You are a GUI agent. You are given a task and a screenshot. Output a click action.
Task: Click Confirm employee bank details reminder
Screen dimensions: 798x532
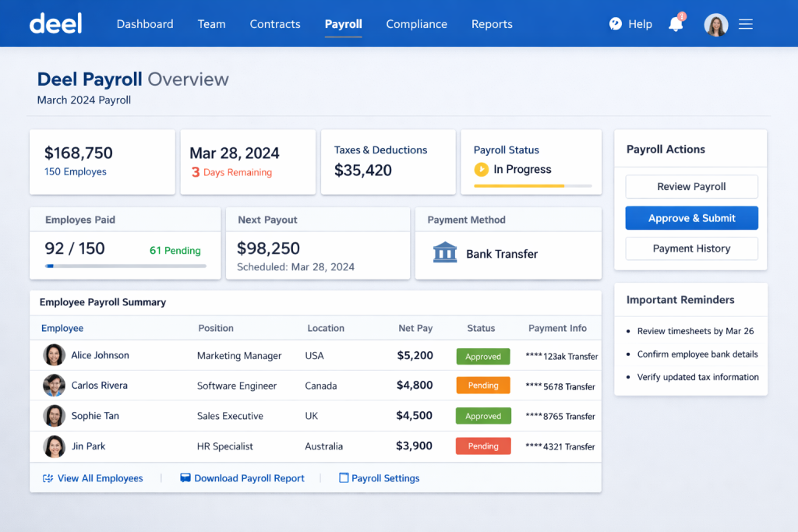[x=697, y=354]
